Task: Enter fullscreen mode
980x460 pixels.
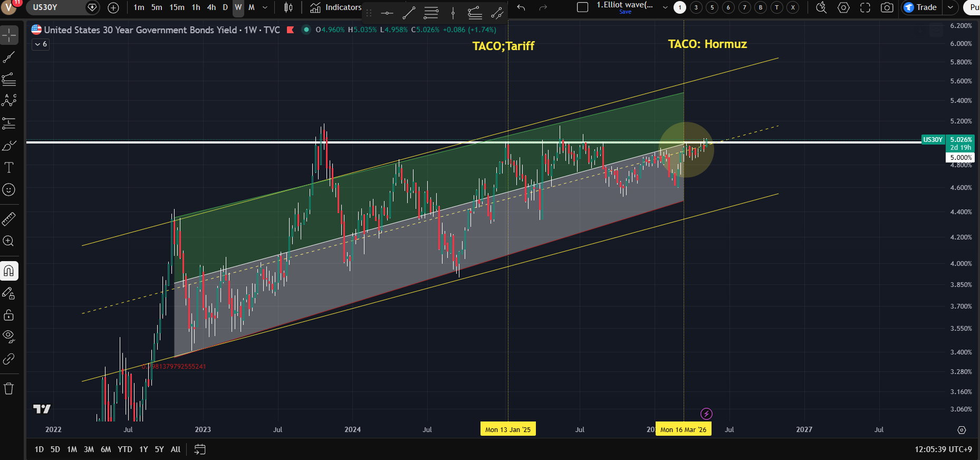Action: (865, 7)
